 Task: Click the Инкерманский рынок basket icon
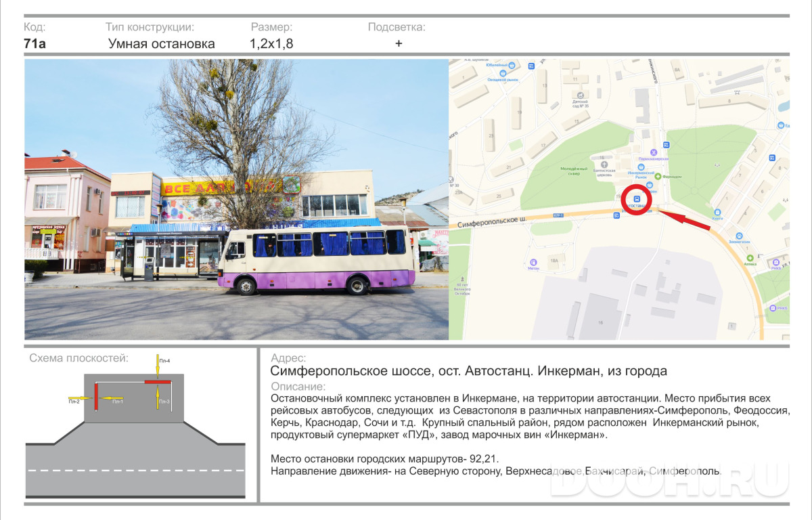(641, 167)
